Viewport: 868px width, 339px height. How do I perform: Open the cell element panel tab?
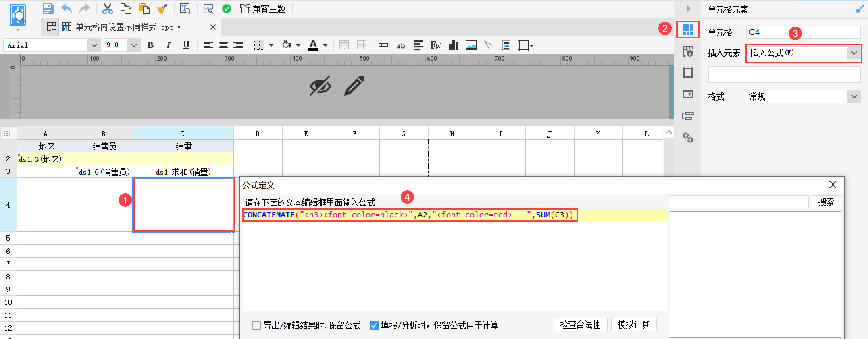pyautogui.click(x=688, y=29)
